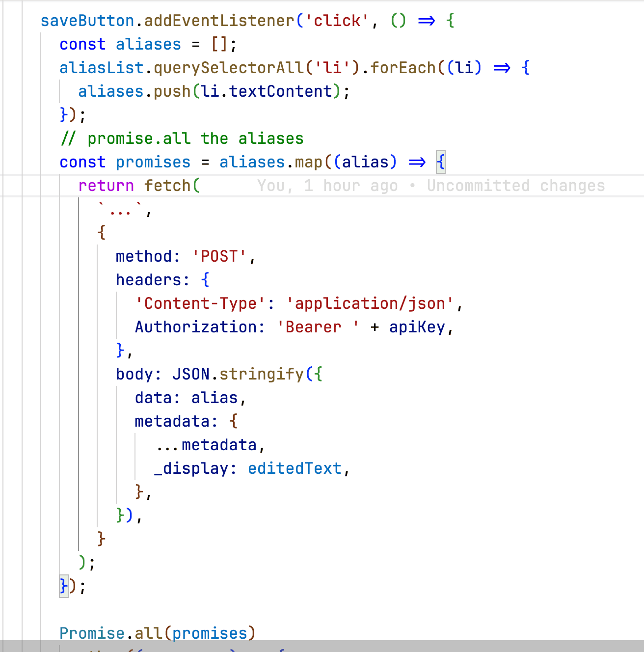The image size is (644, 652).
Task: Click the textContent property
Action: [x=281, y=91]
